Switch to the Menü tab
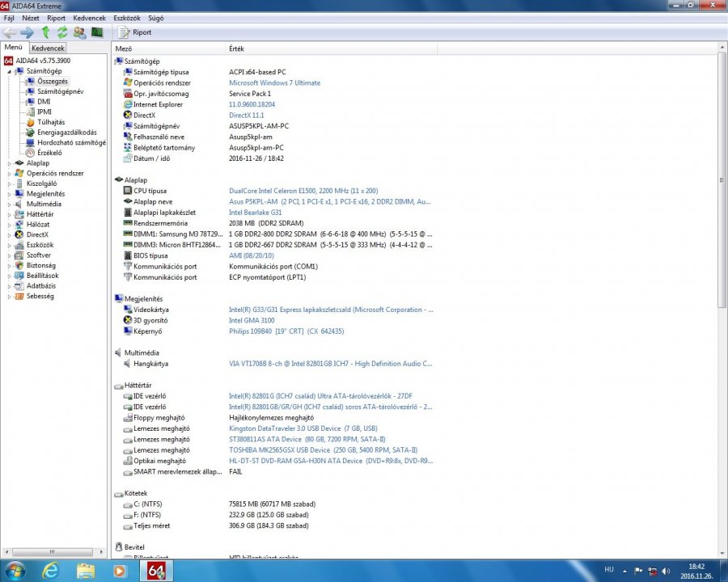 (x=14, y=48)
